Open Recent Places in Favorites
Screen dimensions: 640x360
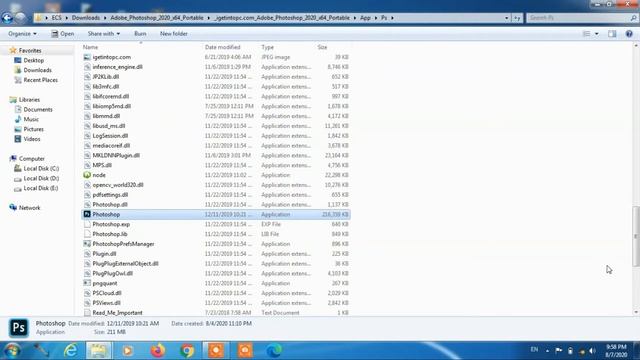coord(40,80)
